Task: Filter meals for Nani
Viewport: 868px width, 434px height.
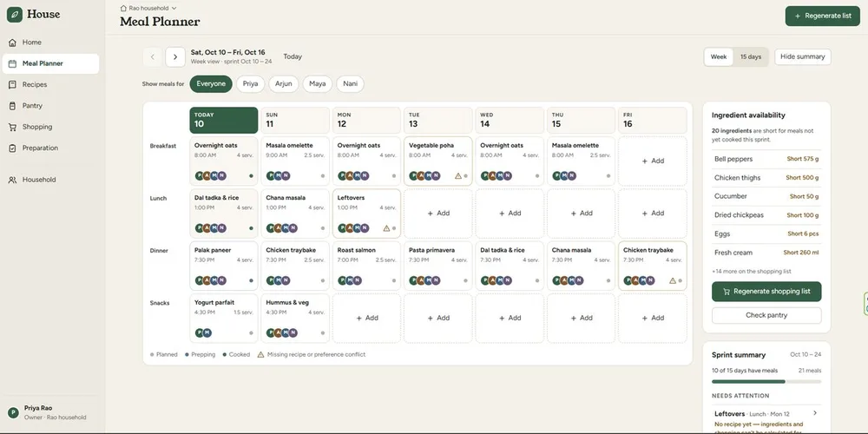Action: point(350,84)
